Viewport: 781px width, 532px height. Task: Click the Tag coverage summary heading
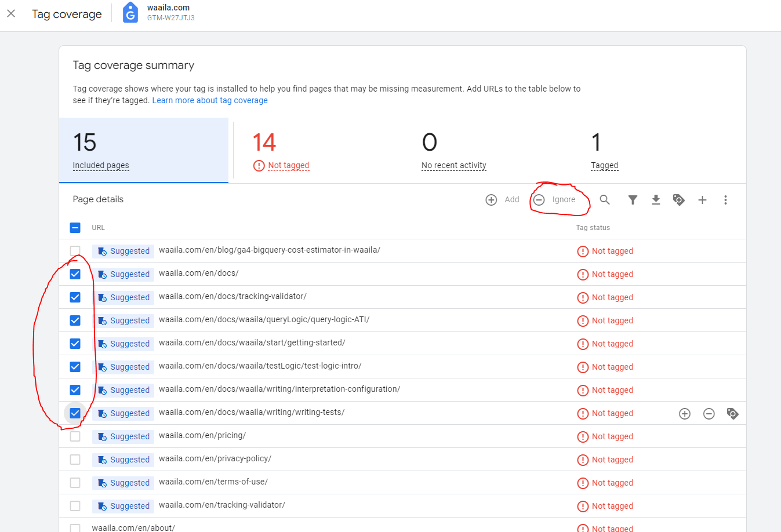point(133,65)
